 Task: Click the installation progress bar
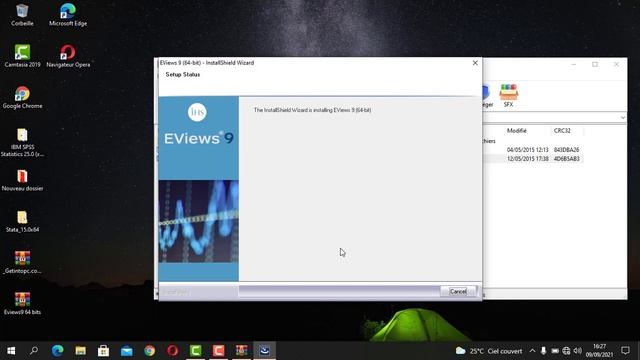(339, 291)
